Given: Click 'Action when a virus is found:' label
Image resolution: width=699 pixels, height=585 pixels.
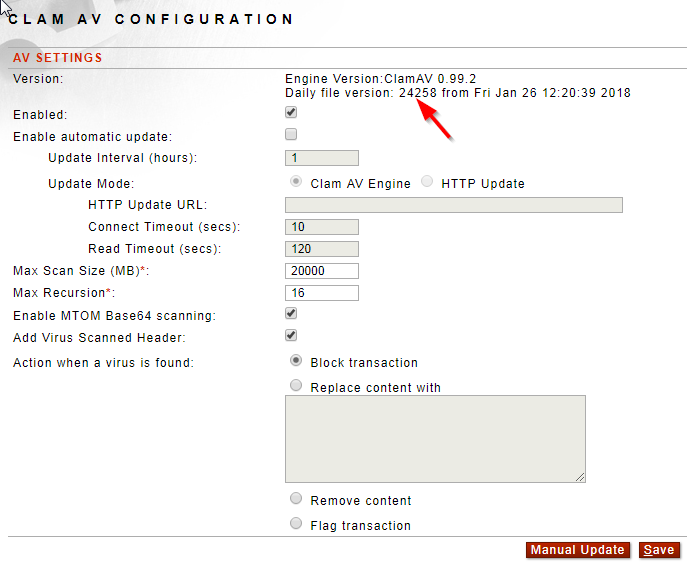Looking at the screenshot, I should coord(103,363).
